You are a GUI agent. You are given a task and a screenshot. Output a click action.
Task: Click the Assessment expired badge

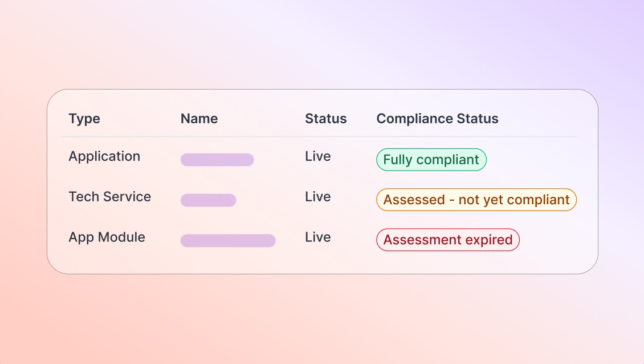pos(448,240)
